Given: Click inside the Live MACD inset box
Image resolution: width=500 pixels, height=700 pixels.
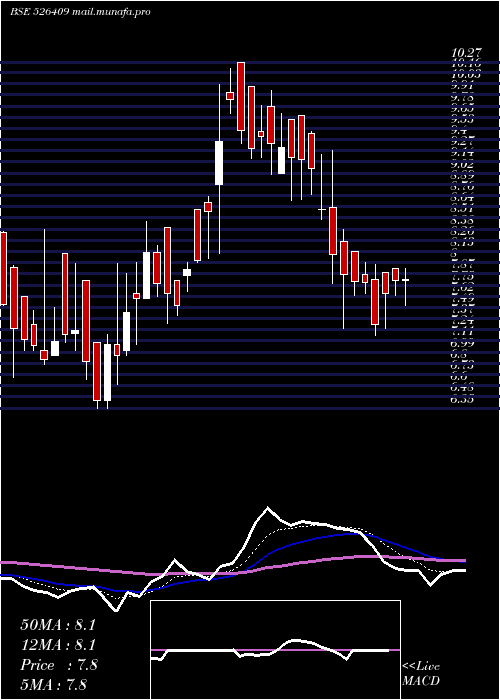Looking at the screenshot, I should [275, 650].
